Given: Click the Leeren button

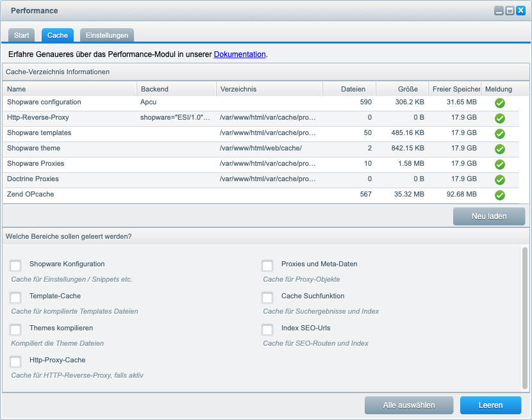Looking at the screenshot, I should (x=490, y=405).
